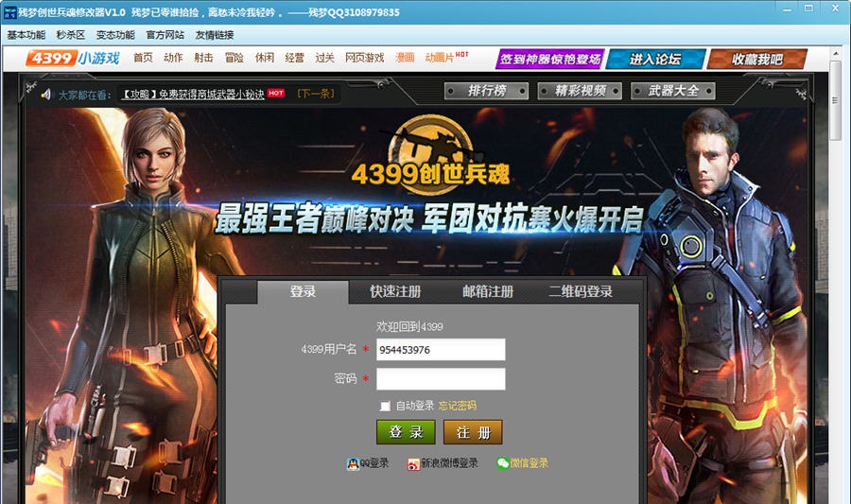Click the 收藏我吧 button

757,60
